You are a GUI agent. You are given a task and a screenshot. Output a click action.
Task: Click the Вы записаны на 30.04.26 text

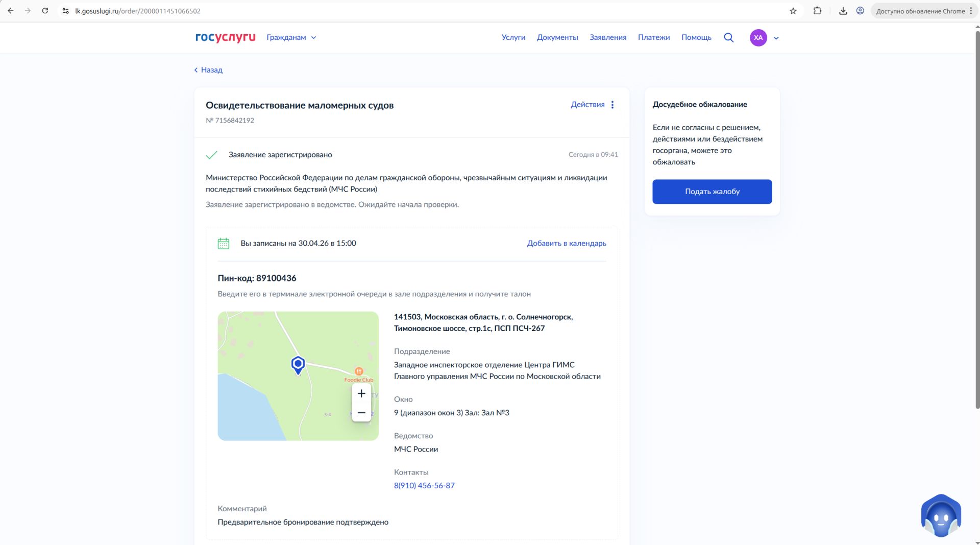(299, 243)
